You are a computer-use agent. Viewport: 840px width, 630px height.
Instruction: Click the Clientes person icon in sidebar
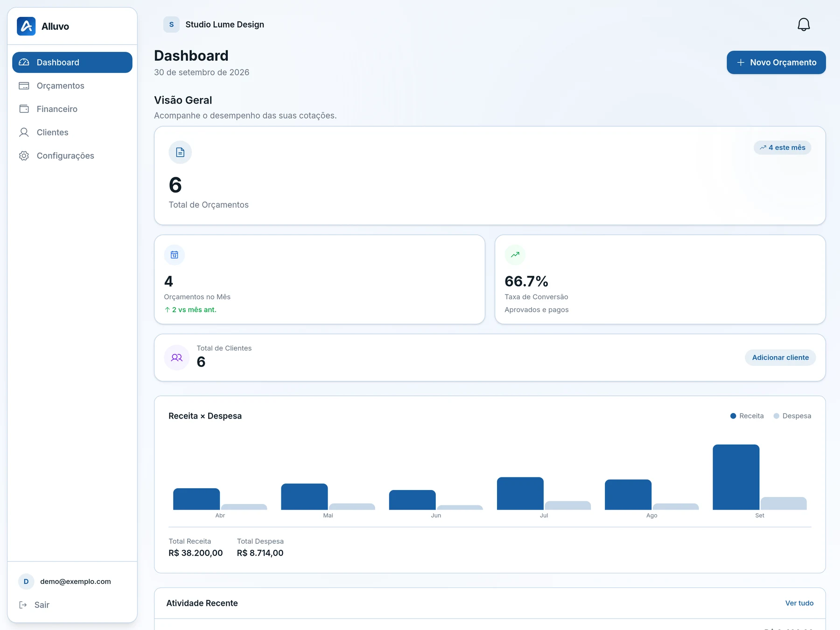24,132
